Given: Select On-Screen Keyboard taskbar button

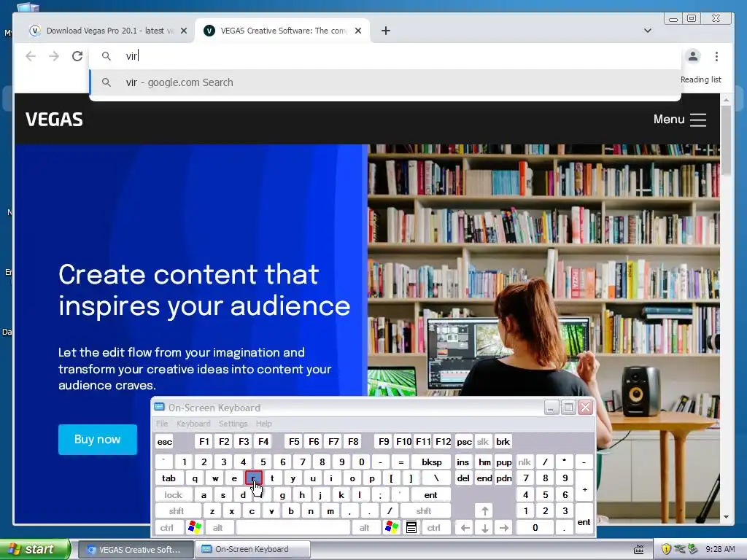Looking at the screenshot, I should click(x=252, y=549).
